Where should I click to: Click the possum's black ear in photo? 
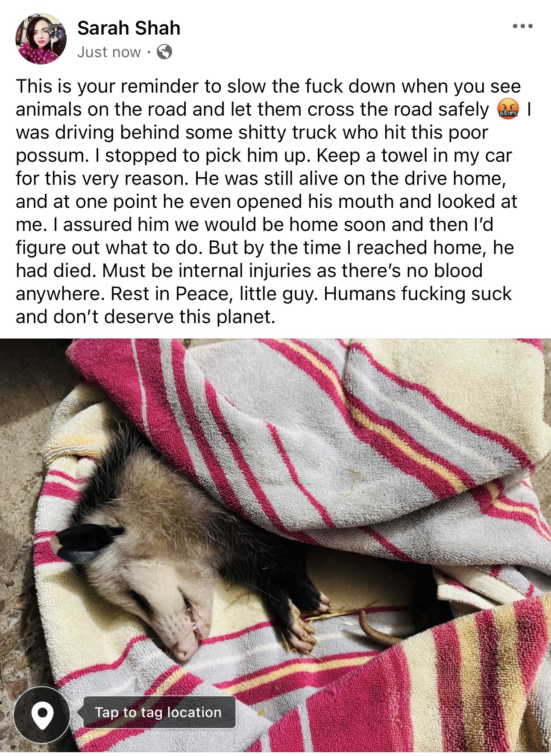[85, 543]
